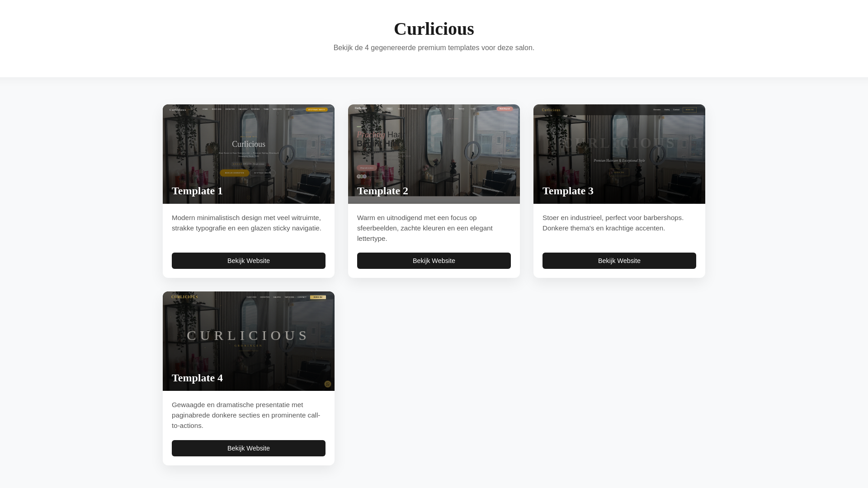The width and height of the screenshot is (868, 488).
Task: Click Bekijk Website under Template 2
Action: [x=434, y=261]
